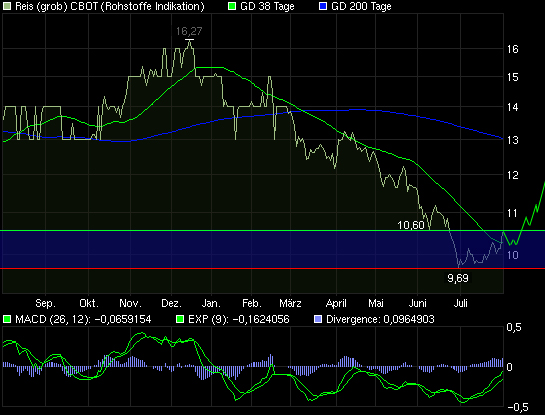
Task: Click the 0,5 value on MACD axis
Action: point(514,327)
